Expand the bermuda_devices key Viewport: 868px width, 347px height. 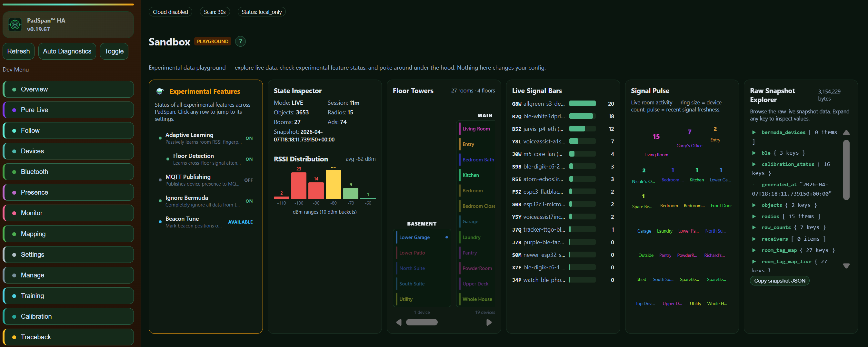(754, 133)
